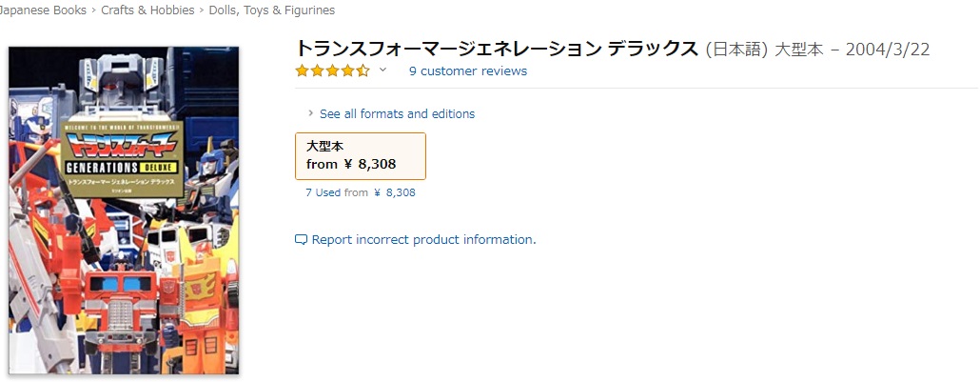Click the star rating icons

pos(331,70)
